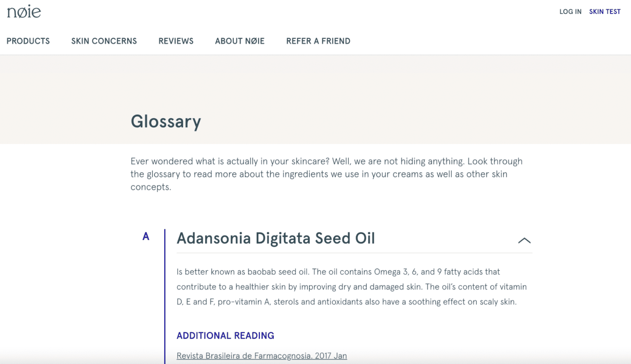Open the PRODUCTS menu
631x364 pixels.
pyautogui.click(x=28, y=41)
